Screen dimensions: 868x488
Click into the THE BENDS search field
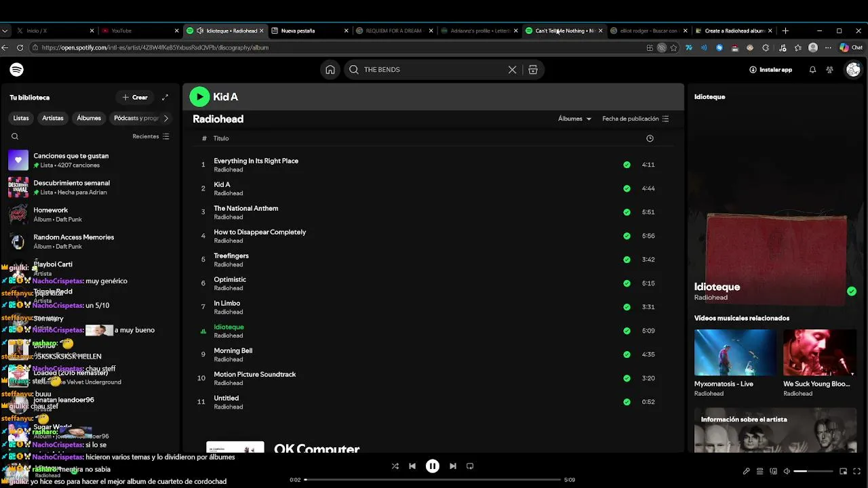pyautogui.click(x=434, y=70)
